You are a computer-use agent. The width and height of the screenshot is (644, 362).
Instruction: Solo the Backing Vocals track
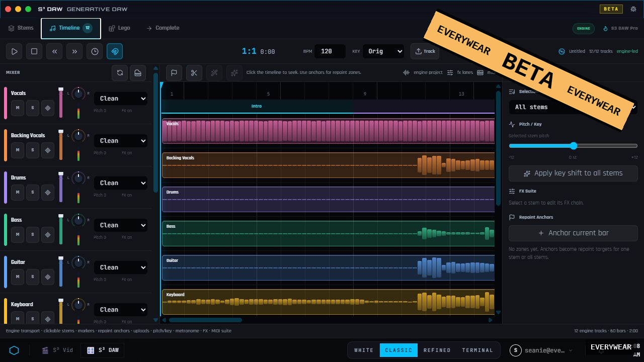(33, 150)
